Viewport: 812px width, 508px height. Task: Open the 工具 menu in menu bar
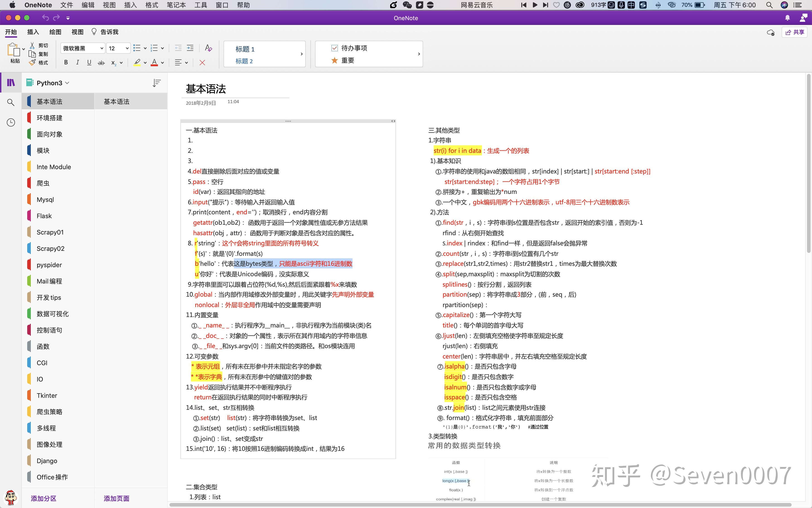201,5
